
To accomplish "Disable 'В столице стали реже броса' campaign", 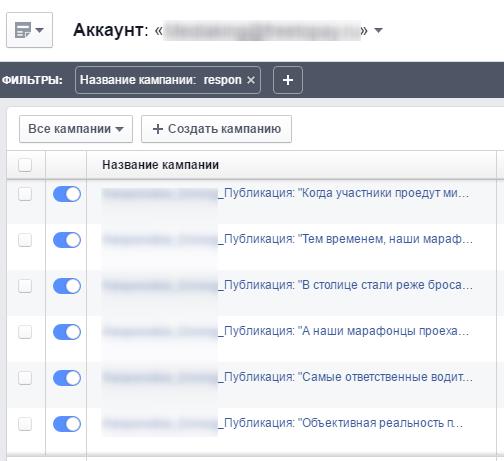I will pos(67,286).
